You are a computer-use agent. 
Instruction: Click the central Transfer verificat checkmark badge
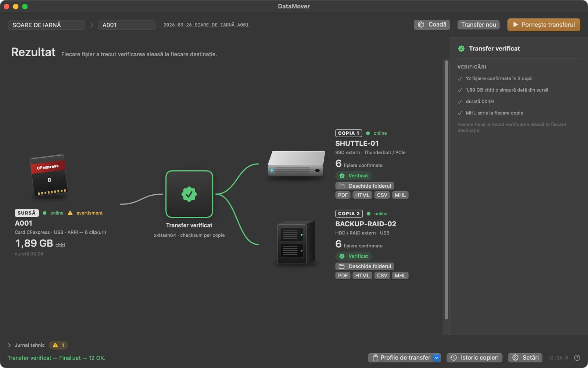(189, 194)
